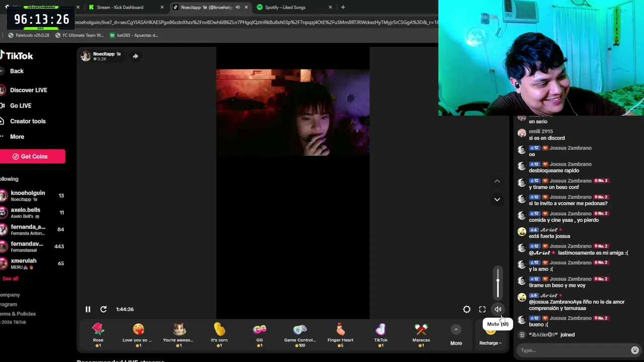Send the Maracas gift
The width and height of the screenshot is (644, 362).
(421, 335)
